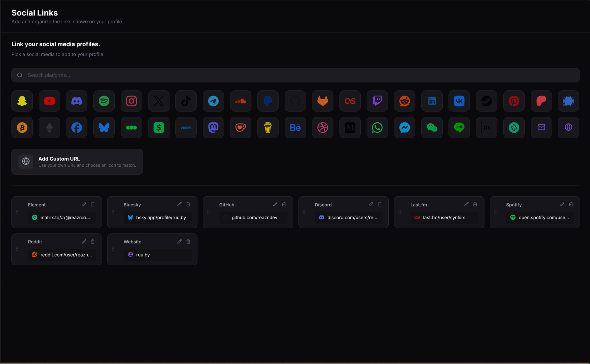Add PayPal from the platform grid
This screenshot has width=590, height=364.
click(x=268, y=101)
